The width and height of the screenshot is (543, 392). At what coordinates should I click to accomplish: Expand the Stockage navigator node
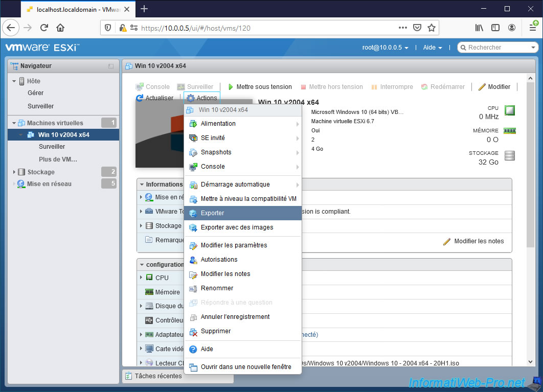14,172
